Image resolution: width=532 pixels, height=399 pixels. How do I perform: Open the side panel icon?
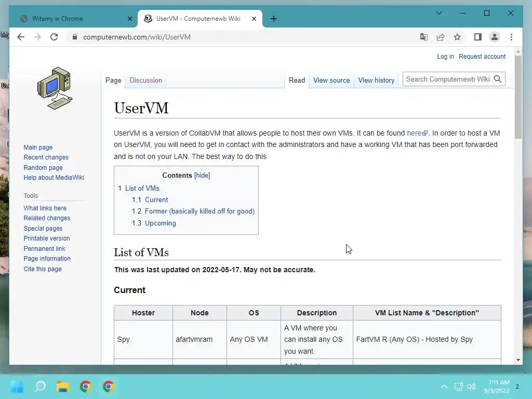pos(478,37)
